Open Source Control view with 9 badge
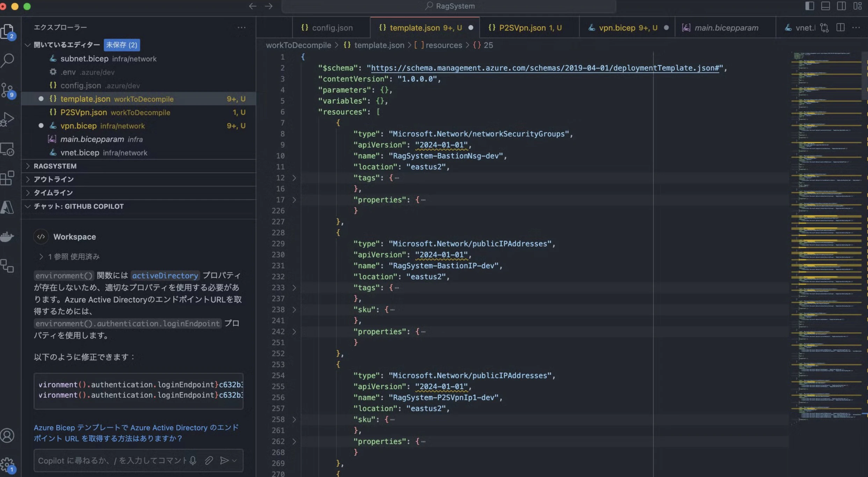The width and height of the screenshot is (868, 477). (x=8, y=90)
